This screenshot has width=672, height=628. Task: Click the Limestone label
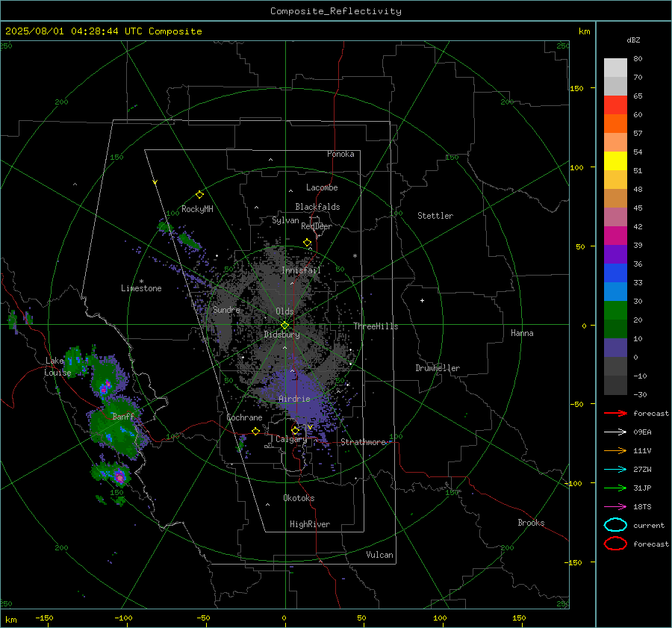point(141,288)
